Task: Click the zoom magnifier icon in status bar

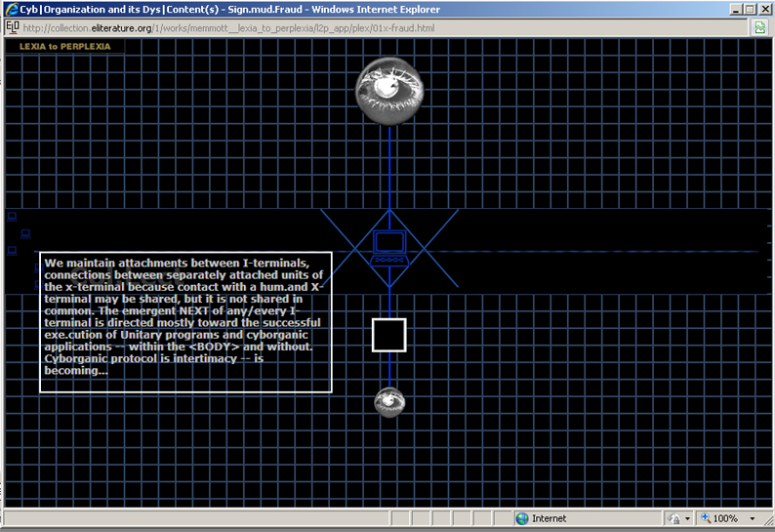Action: (706, 517)
